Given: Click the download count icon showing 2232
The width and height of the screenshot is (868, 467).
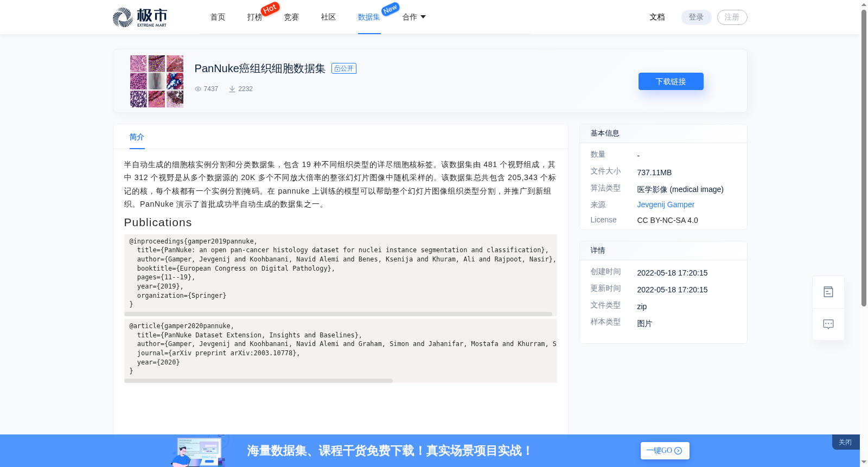Looking at the screenshot, I should pos(232,89).
